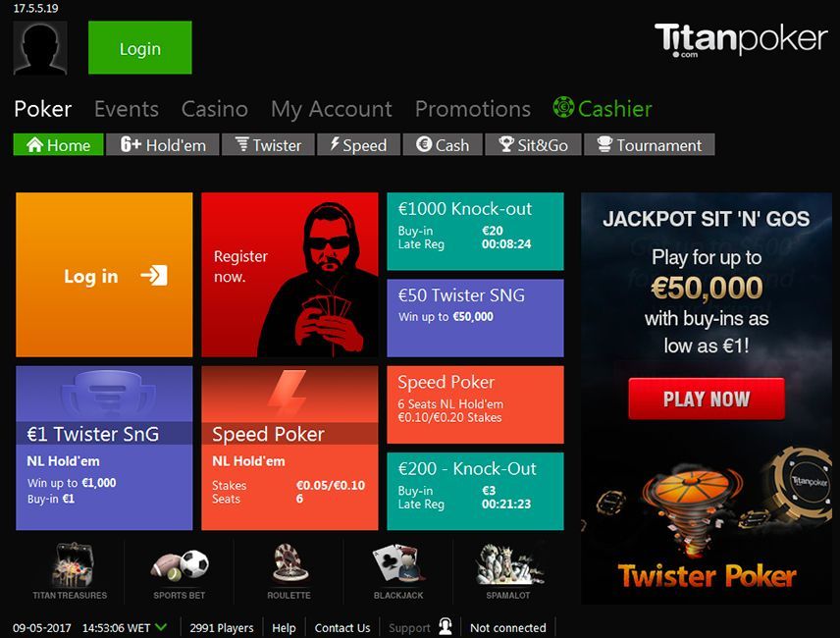Open the Casino menu
Screen dimensions: 840x638
[x=214, y=109]
